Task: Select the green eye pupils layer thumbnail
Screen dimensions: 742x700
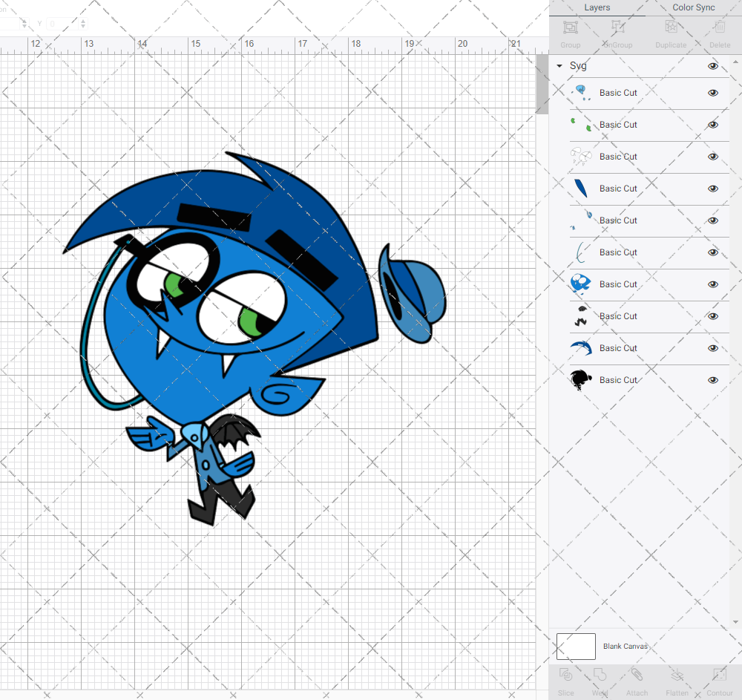Action: click(581, 125)
